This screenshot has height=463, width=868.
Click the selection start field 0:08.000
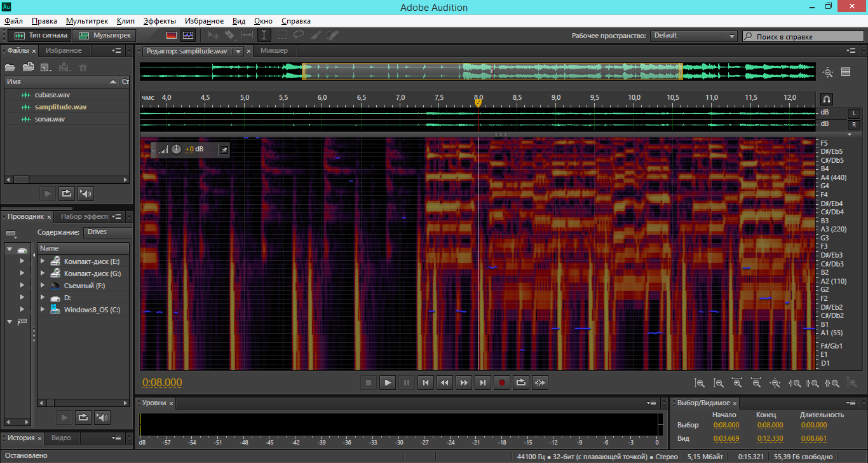coord(726,425)
